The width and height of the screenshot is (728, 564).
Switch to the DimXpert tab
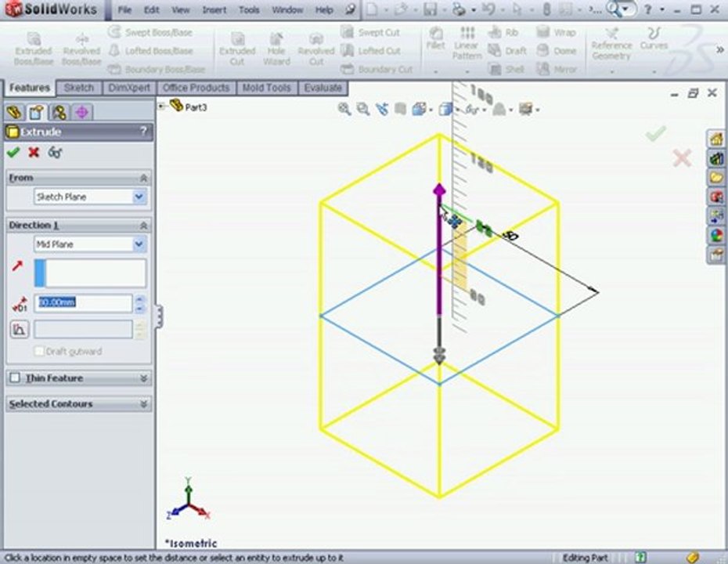(x=129, y=88)
